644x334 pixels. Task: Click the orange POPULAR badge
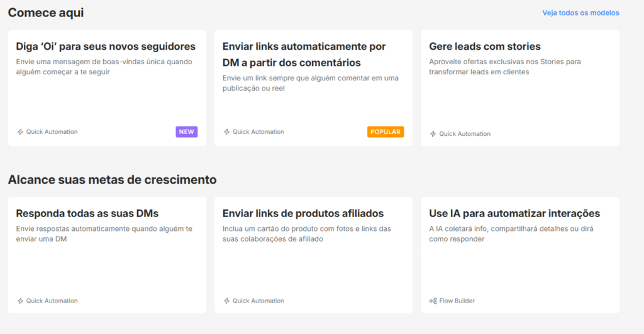click(x=386, y=132)
